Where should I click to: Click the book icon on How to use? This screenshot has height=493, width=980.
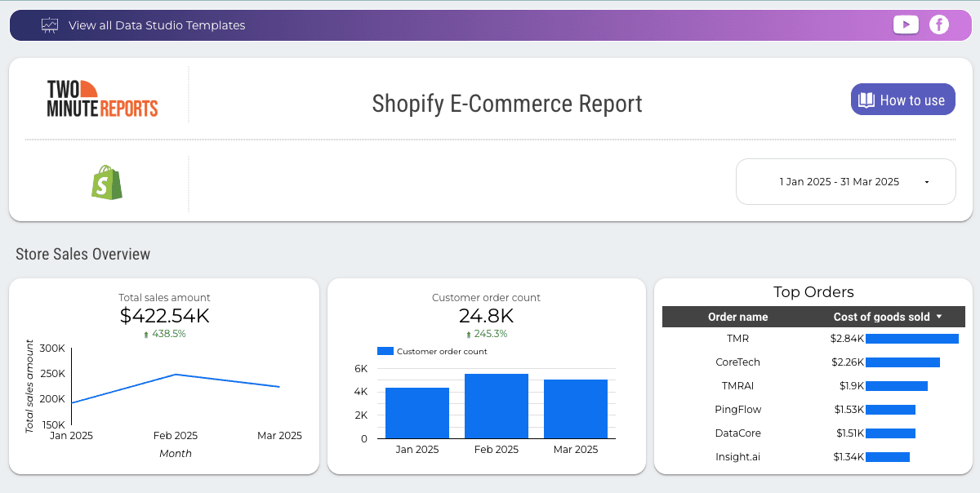point(867,99)
